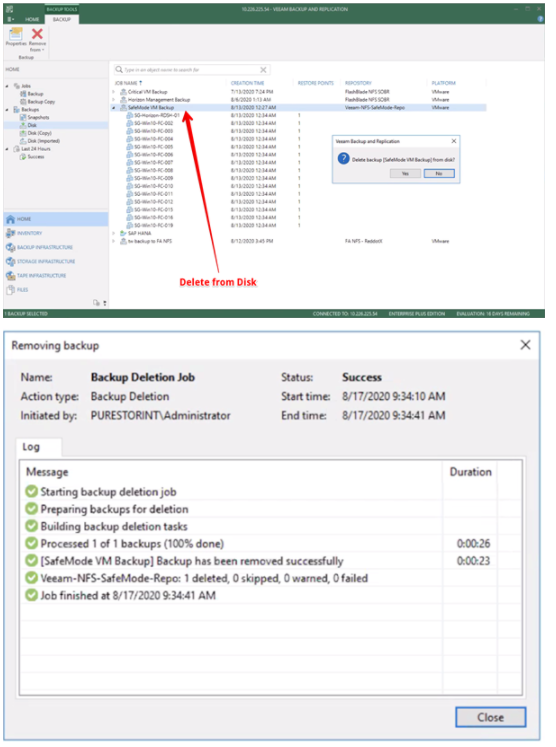Click the SAP HANA job icon
The height and width of the screenshot is (747, 556).
pyautogui.click(x=123, y=233)
